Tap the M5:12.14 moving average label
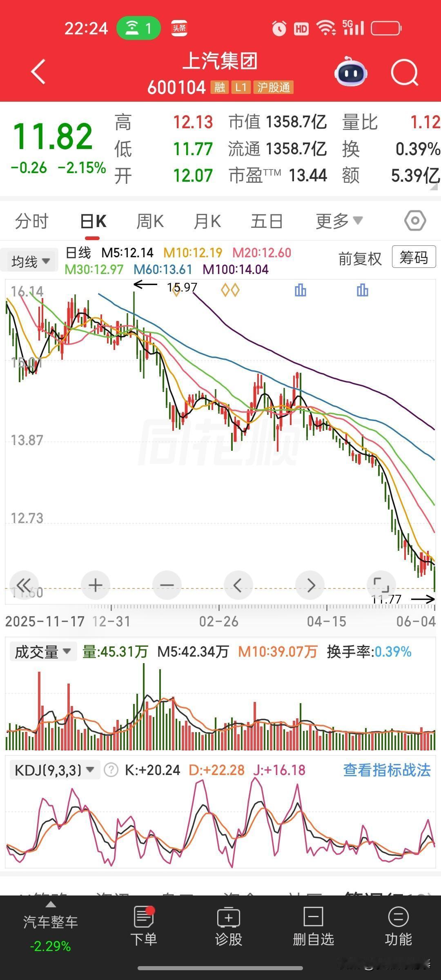441x980 pixels. [x=127, y=253]
